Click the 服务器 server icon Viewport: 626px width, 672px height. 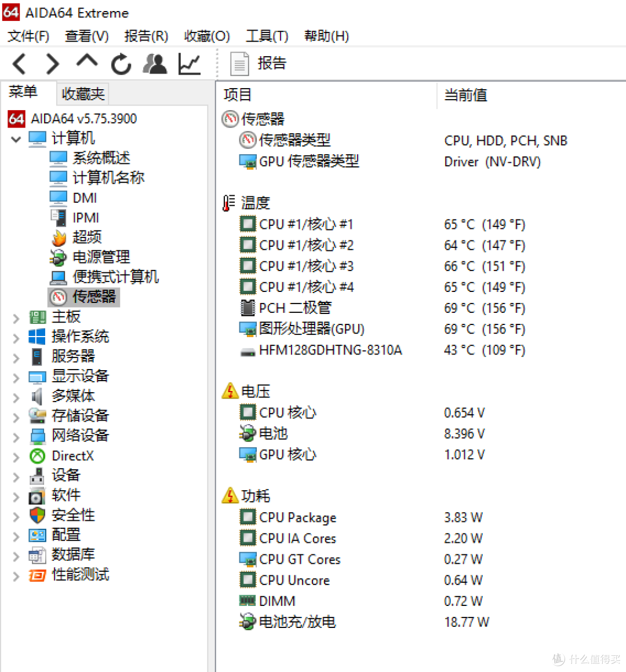(x=37, y=357)
